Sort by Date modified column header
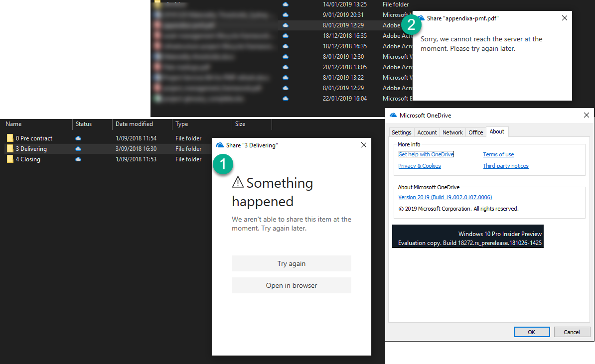This screenshot has height=364, width=595. (x=134, y=124)
